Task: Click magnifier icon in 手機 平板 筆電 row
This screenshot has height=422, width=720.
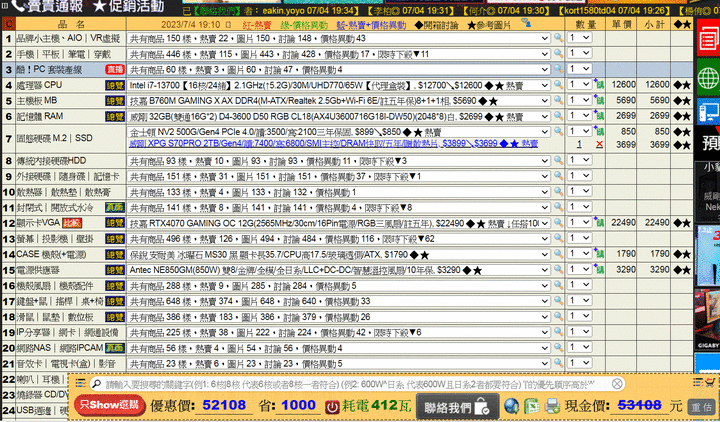Action: (558, 53)
